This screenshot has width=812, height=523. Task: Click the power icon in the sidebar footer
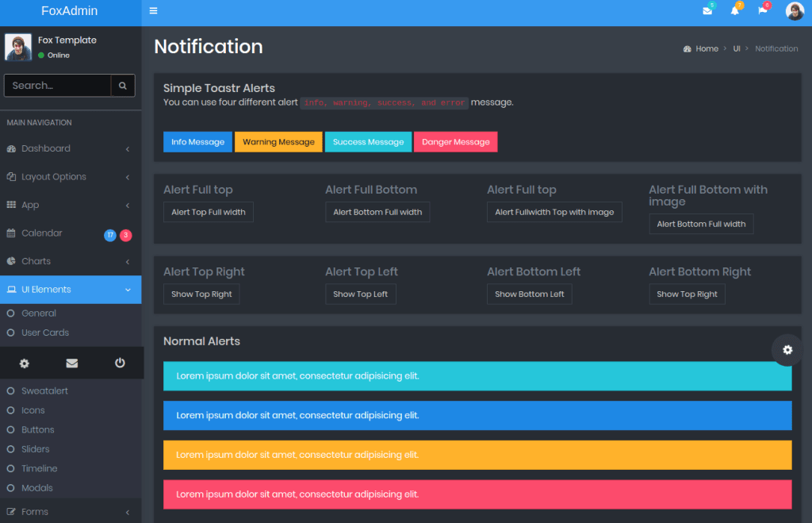[x=119, y=363]
